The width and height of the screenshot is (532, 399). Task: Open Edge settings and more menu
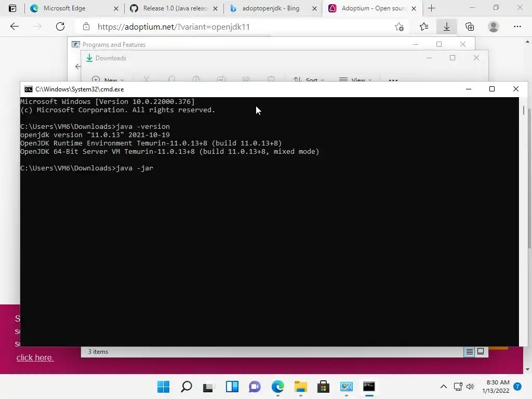pyautogui.click(x=517, y=26)
